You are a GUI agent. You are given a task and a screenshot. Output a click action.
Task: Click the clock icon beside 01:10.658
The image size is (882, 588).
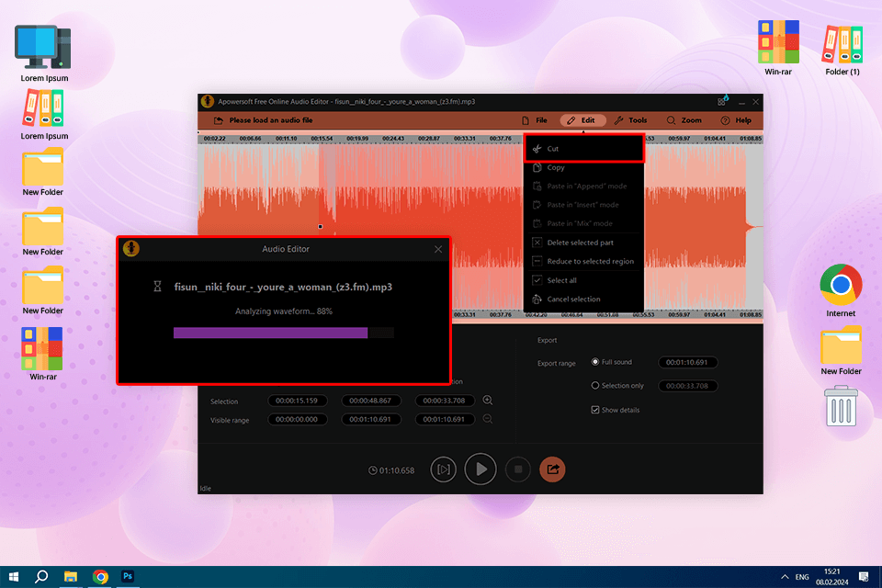tap(372, 470)
